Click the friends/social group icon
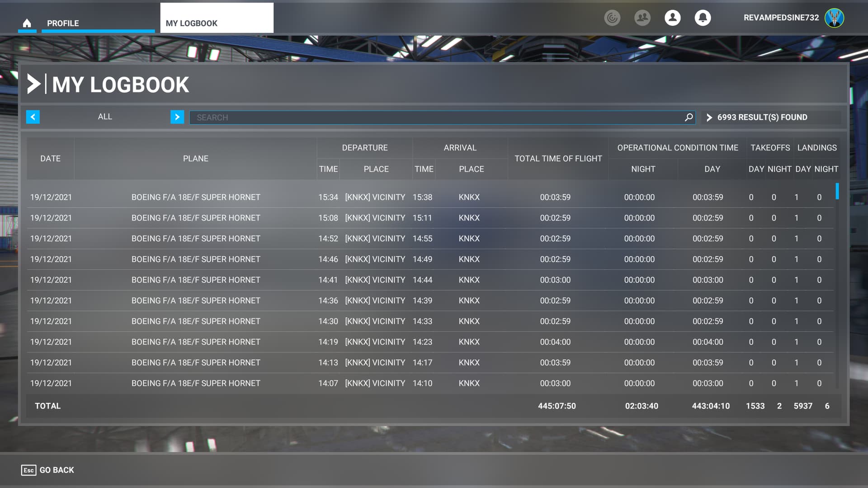The image size is (868, 488). 642,18
